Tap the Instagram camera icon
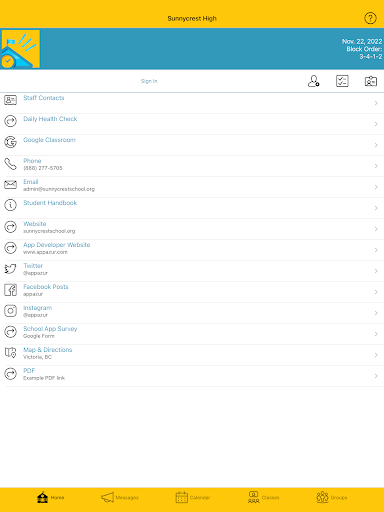The width and height of the screenshot is (384, 512). click(x=10, y=311)
